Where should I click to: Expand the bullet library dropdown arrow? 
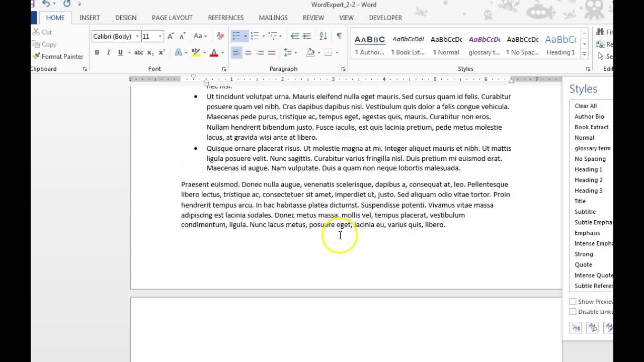pyautogui.click(x=245, y=36)
